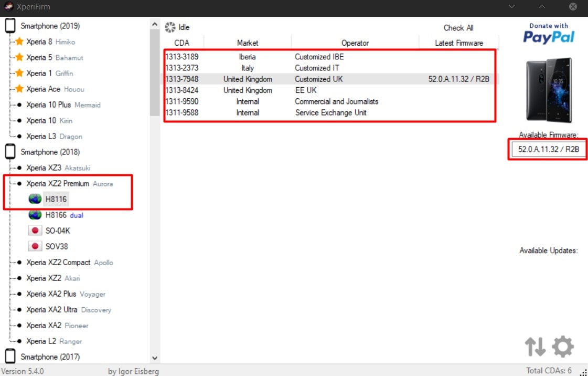Screen dimensions: 588x376
Task: Click the title bar down-chevron button
Action: [x=511, y=7]
